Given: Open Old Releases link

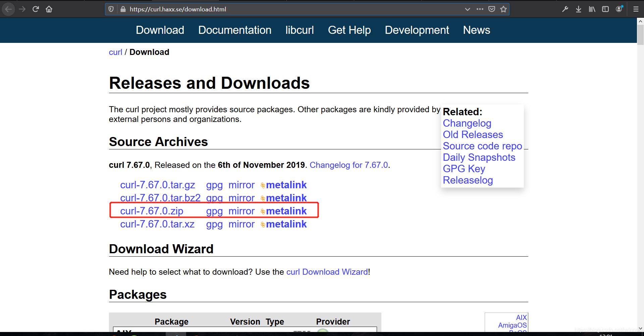Looking at the screenshot, I should point(473,135).
